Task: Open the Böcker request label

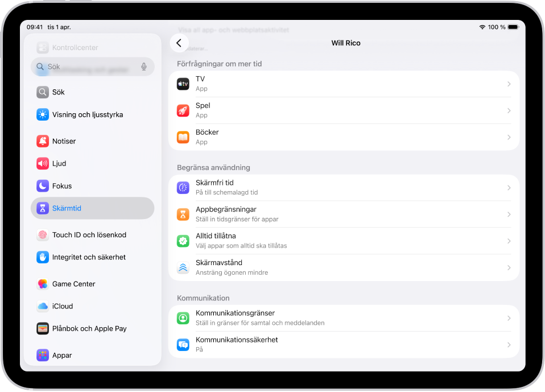Action: [207, 133]
